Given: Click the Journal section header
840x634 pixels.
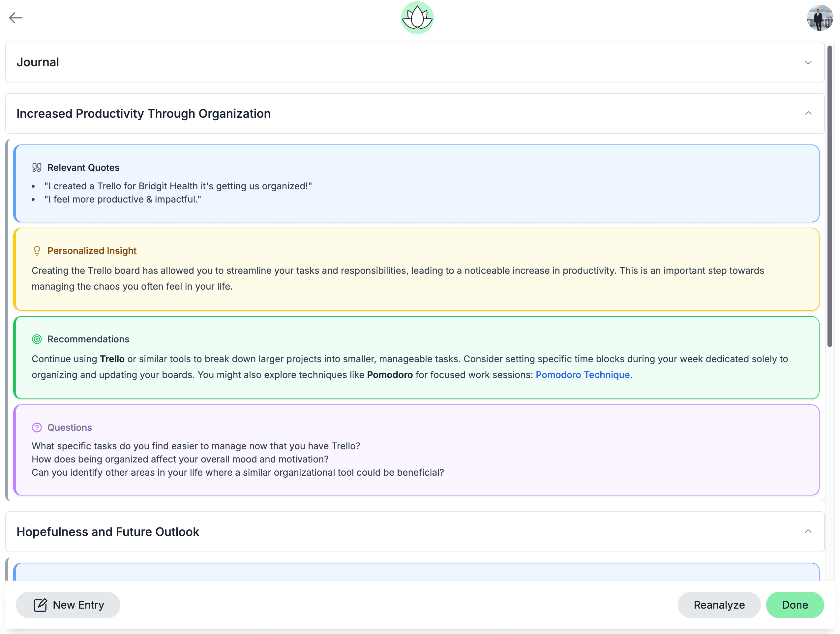Looking at the screenshot, I should pyautogui.click(x=38, y=62).
